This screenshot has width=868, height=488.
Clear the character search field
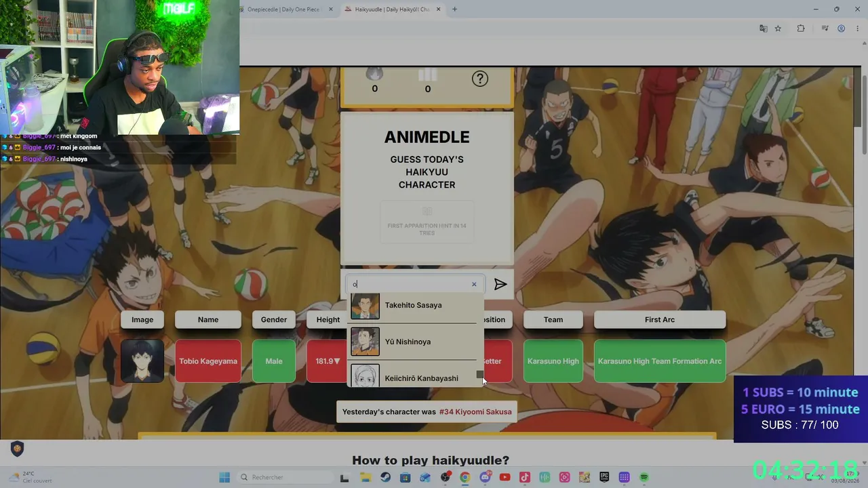[x=474, y=284]
